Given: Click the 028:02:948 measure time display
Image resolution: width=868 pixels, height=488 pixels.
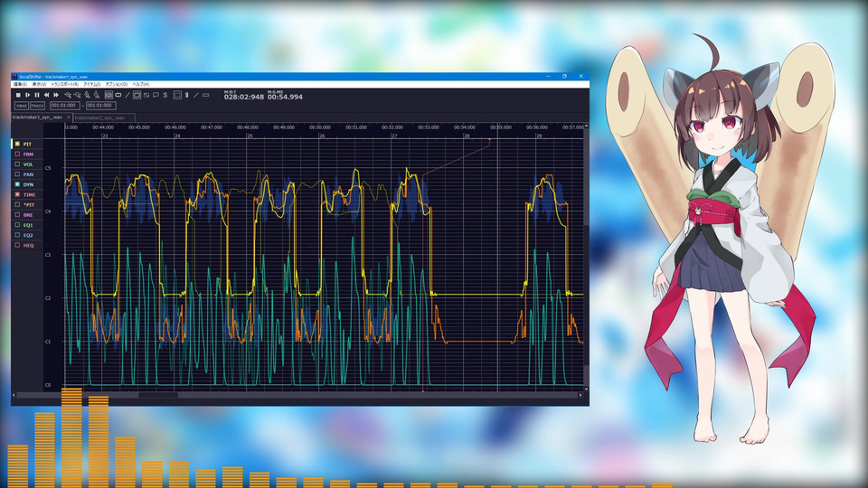Looking at the screenshot, I should (x=243, y=97).
